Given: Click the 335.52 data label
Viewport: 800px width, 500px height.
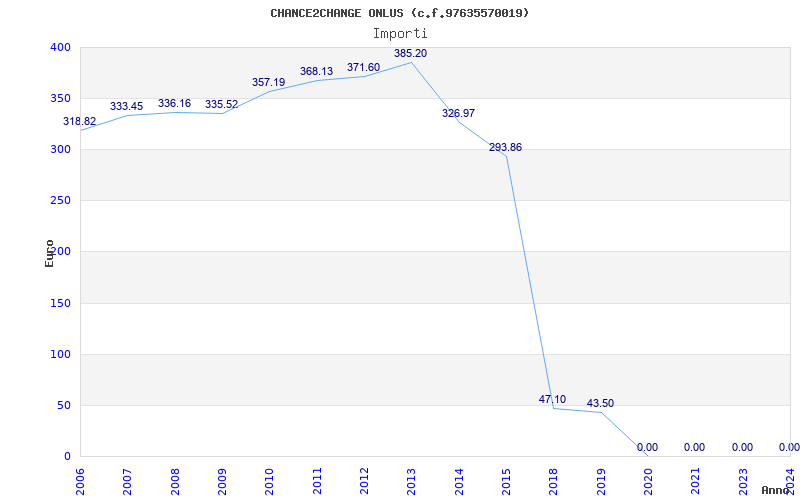Looking at the screenshot, I should [x=221, y=104].
